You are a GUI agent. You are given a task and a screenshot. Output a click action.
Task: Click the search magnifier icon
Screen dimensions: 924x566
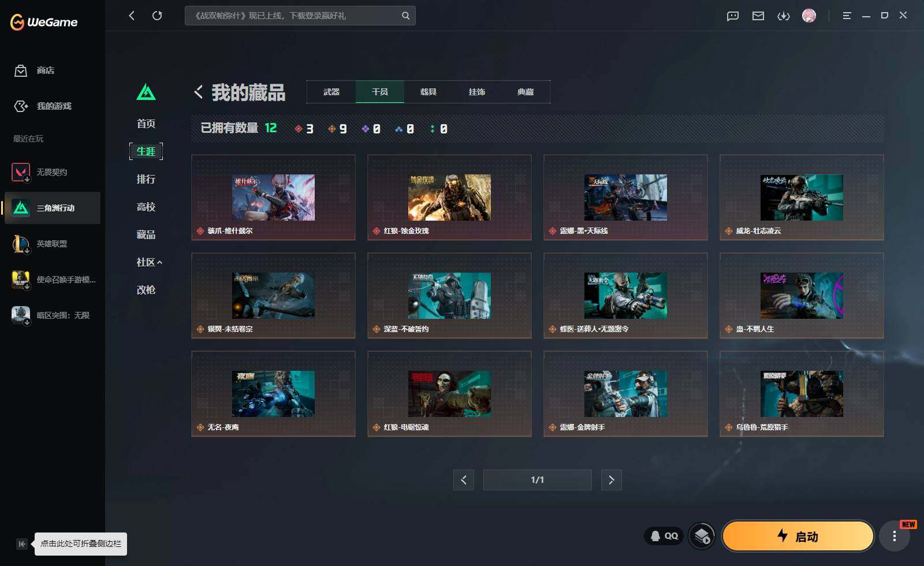point(406,16)
